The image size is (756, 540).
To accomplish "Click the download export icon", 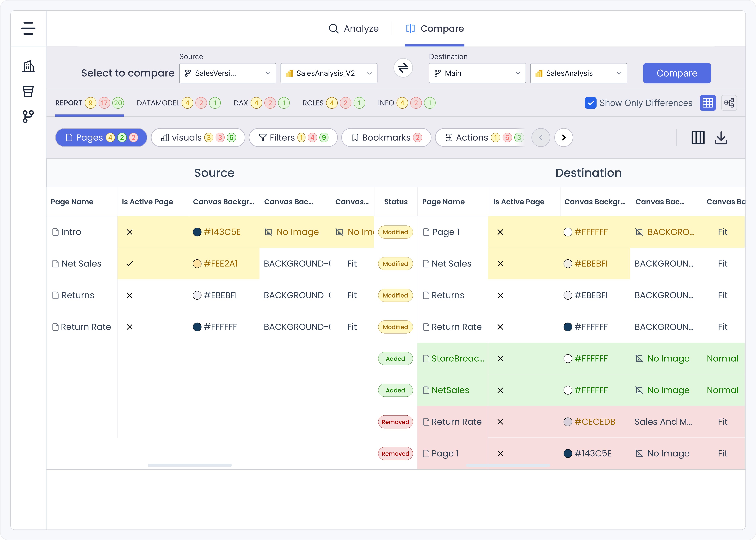I will (x=721, y=138).
